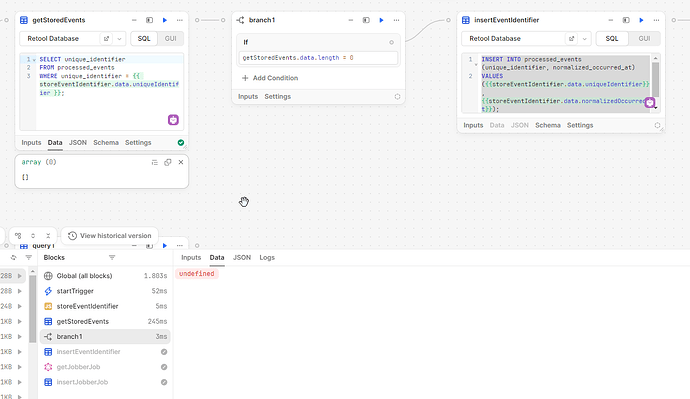Image resolution: width=690 pixels, height=399 pixels.
Task: Click scrollbar in insertEventIdentifier SQL editor
Action: pyautogui.click(x=655, y=79)
